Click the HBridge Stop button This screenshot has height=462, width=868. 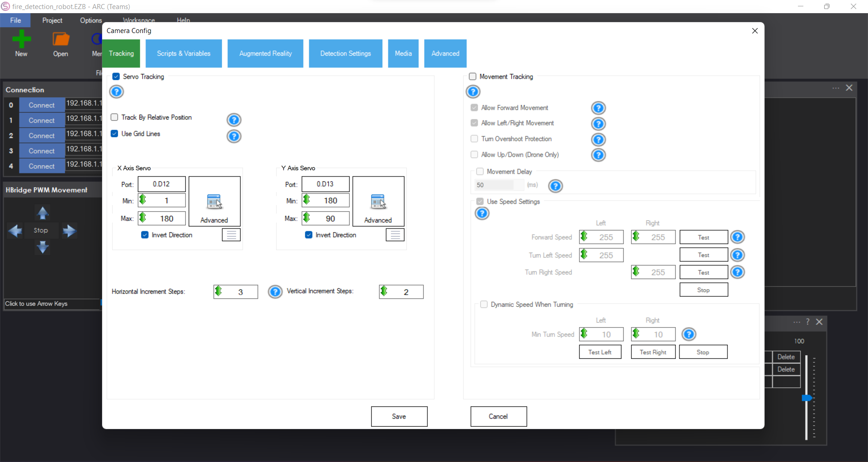tap(41, 230)
